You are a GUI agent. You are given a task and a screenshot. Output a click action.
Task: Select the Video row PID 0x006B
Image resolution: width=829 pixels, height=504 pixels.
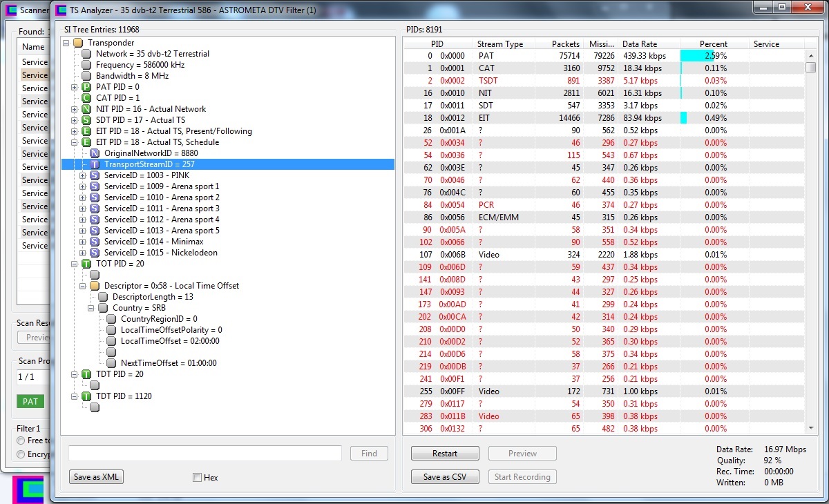click(604, 255)
